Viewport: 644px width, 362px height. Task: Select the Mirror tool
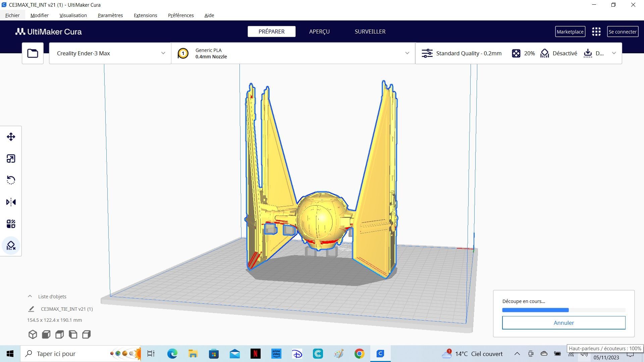11,202
